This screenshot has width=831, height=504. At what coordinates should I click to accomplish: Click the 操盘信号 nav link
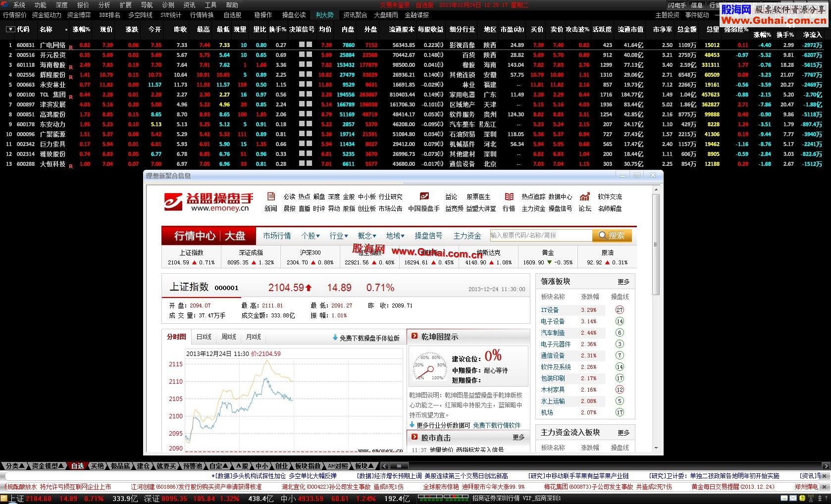coord(428,236)
